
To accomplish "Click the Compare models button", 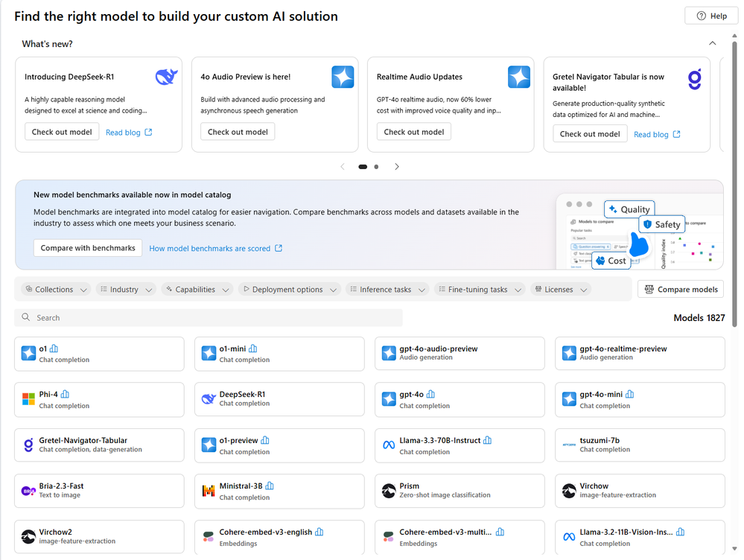I will coord(681,289).
